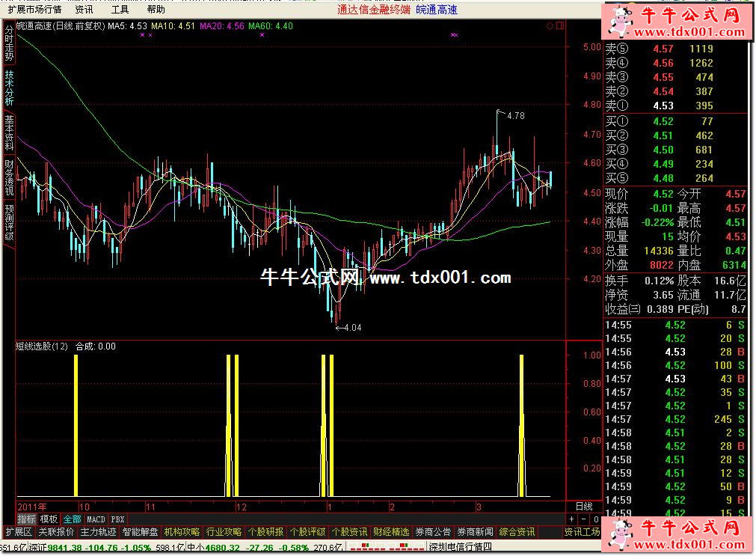Click the 4.78 high price marker

point(516,116)
